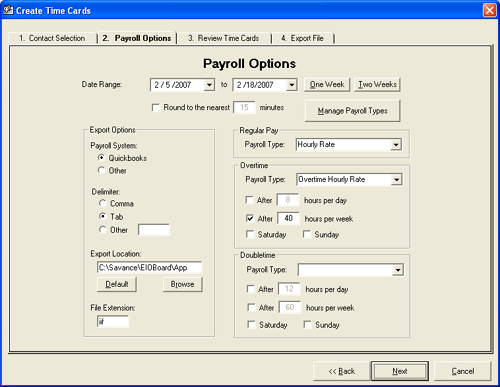Select Quickbooks payroll system radio button
The width and height of the screenshot is (500, 387).
(102, 157)
